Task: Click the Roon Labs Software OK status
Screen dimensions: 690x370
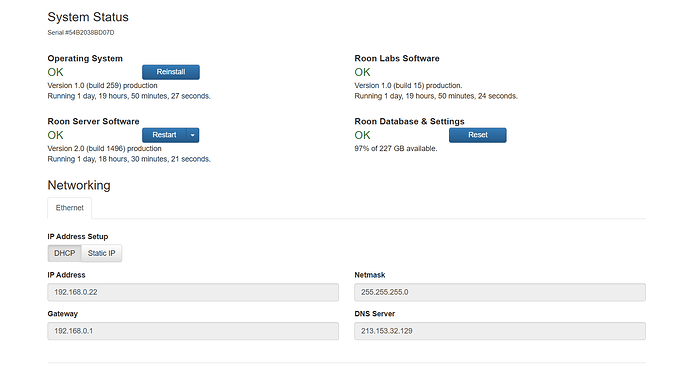Action: point(363,72)
